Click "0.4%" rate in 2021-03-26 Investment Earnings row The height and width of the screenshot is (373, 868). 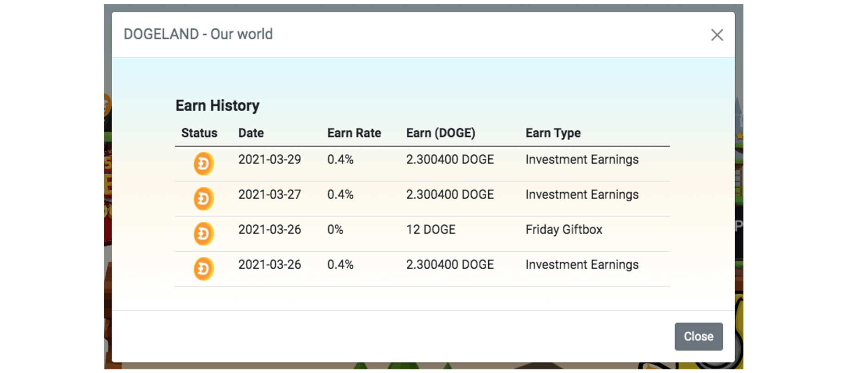click(x=340, y=265)
